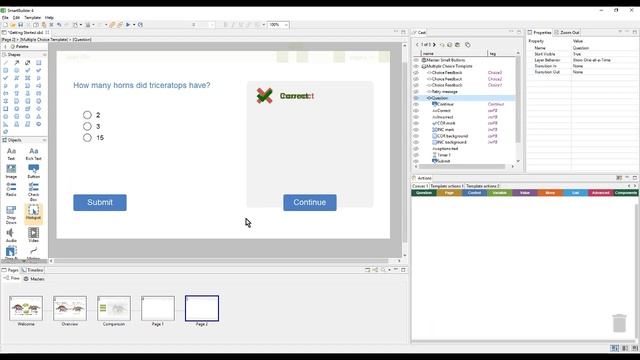Go to the next cast page arrow
The width and height of the screenshot is (640, 360).
click(x=434, y=44)
